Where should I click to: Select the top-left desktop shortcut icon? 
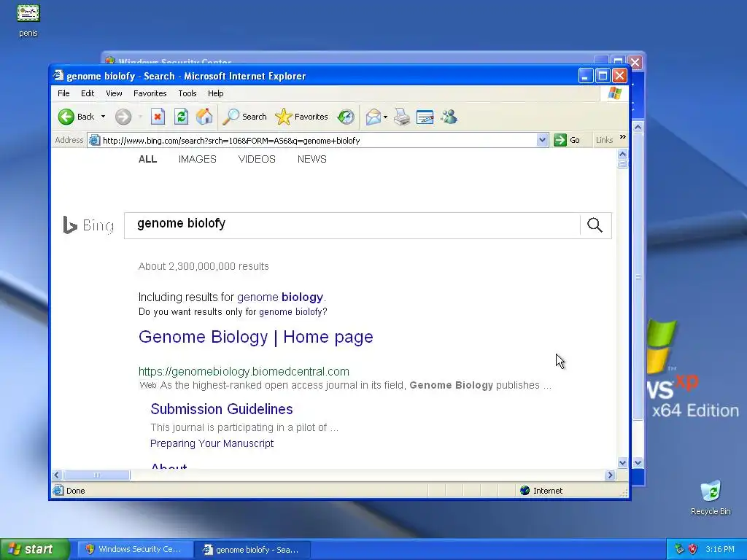(28, 20)
